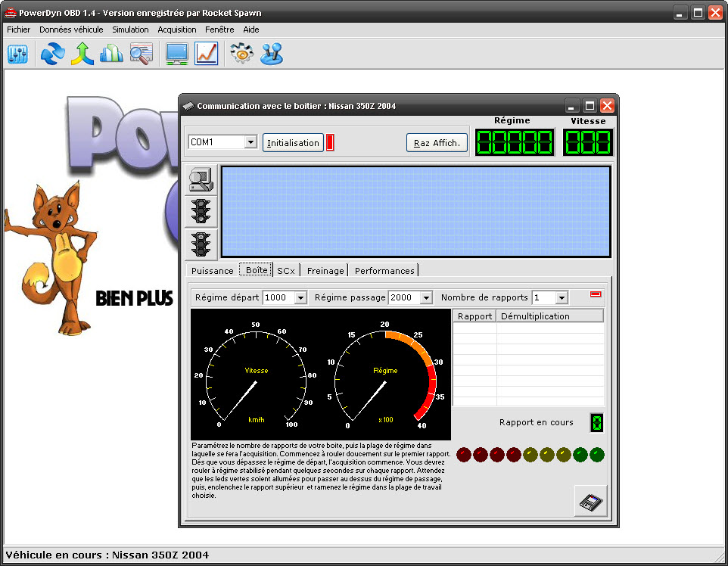This screenshot has width=728, height=566.
Task: Click the magnifying glass search icon
Action: tap(141, 54)
